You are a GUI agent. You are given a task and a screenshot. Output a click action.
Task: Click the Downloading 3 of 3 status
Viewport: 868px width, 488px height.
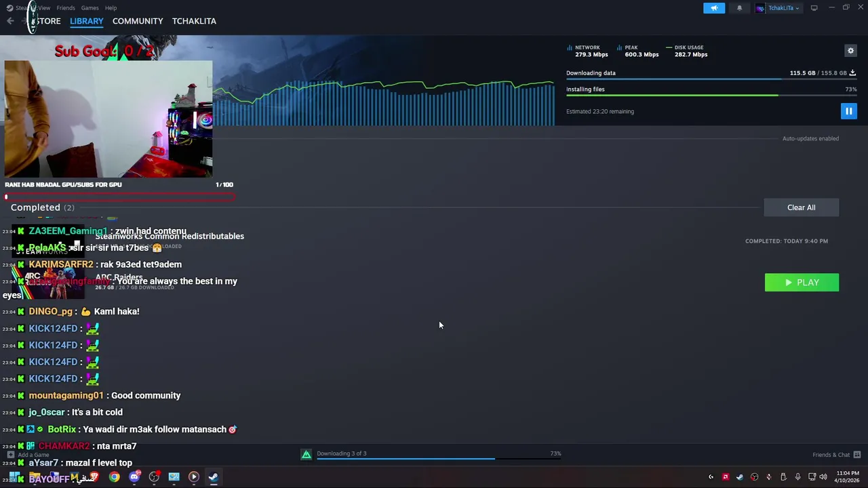[342, 453]
